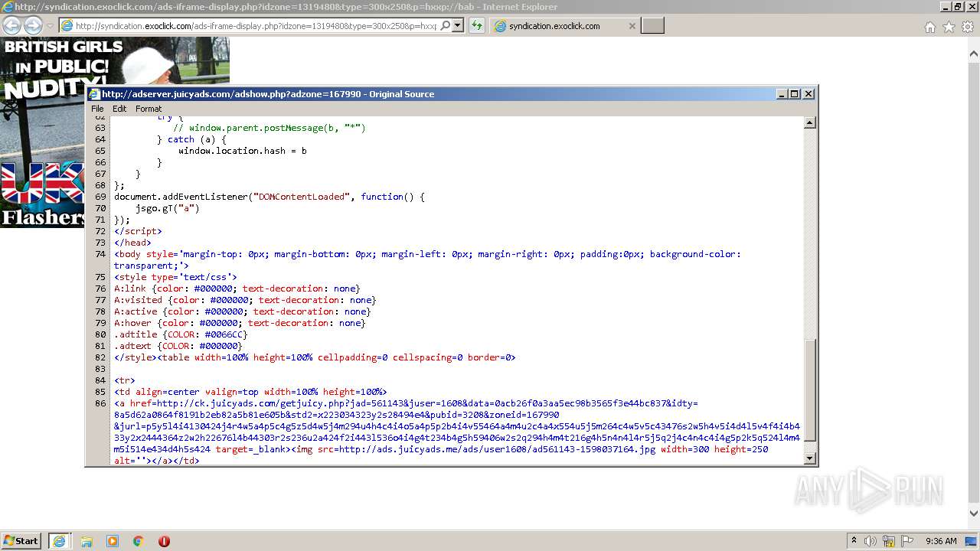This screenshot has height=551, width=980.
Task: Expand address bar autocomplete dropdown arrow
Action: [x=458, y=25]
